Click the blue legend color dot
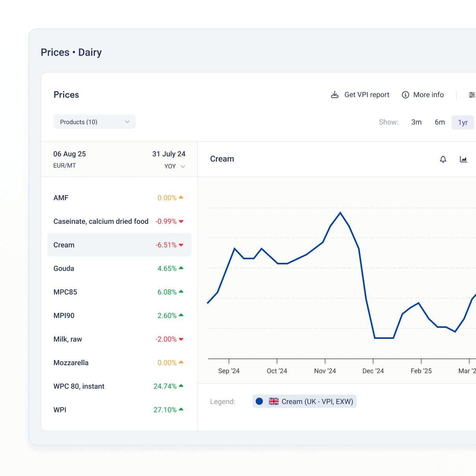Image resolution: width=476 pixels, height=476 pixels. tap(259, 402)
